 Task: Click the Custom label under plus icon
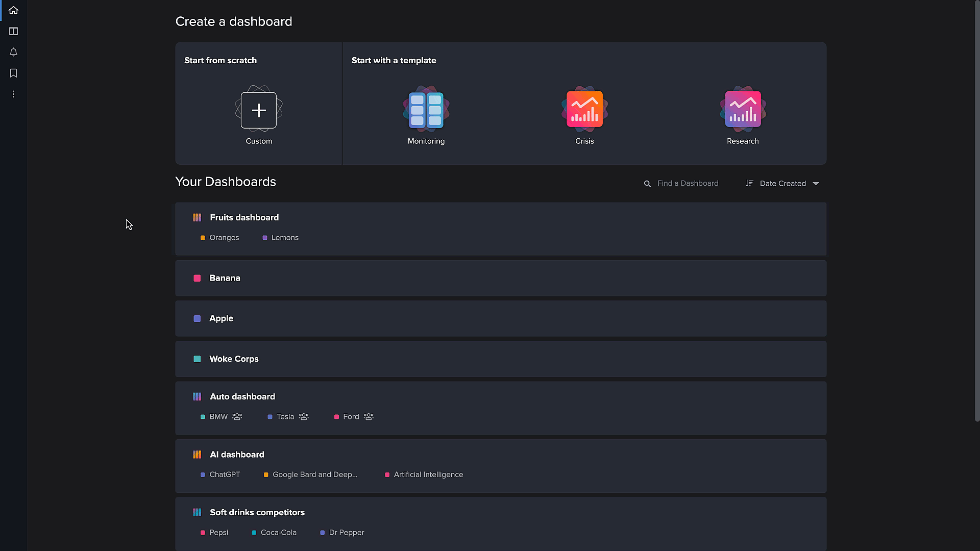click(259, 141)
